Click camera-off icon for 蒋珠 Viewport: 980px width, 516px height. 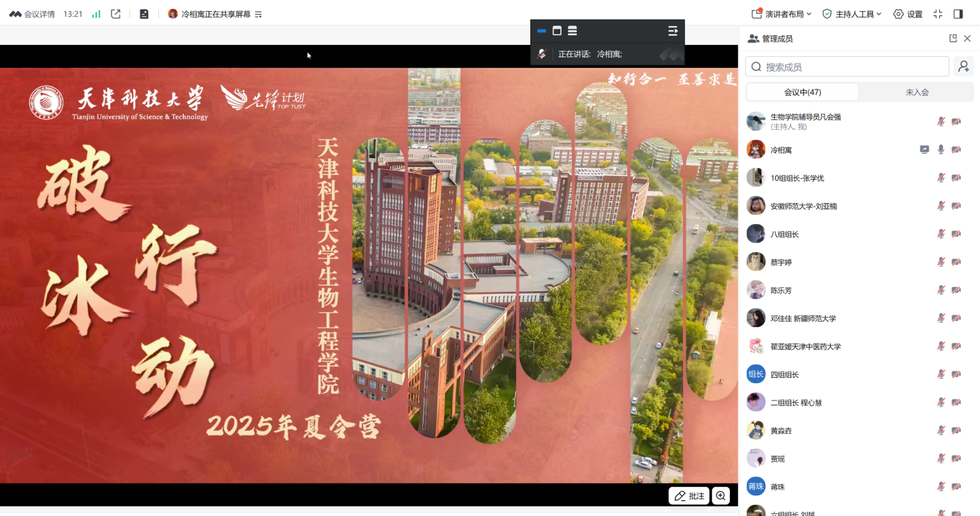pos(956,487)
